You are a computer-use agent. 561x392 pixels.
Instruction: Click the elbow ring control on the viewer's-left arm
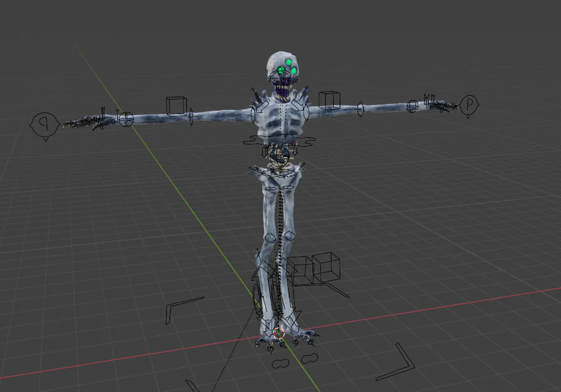tap(191, 116)
